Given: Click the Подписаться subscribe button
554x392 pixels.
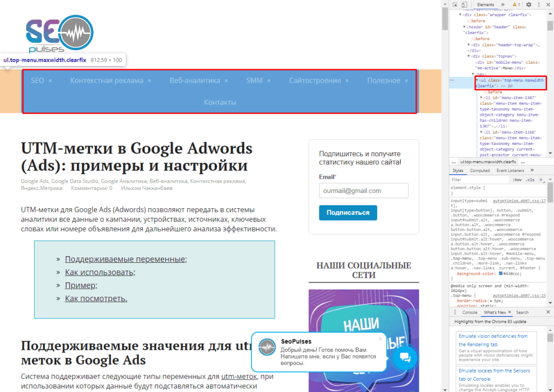Looking at the screenshot, I should click(348, 212).
